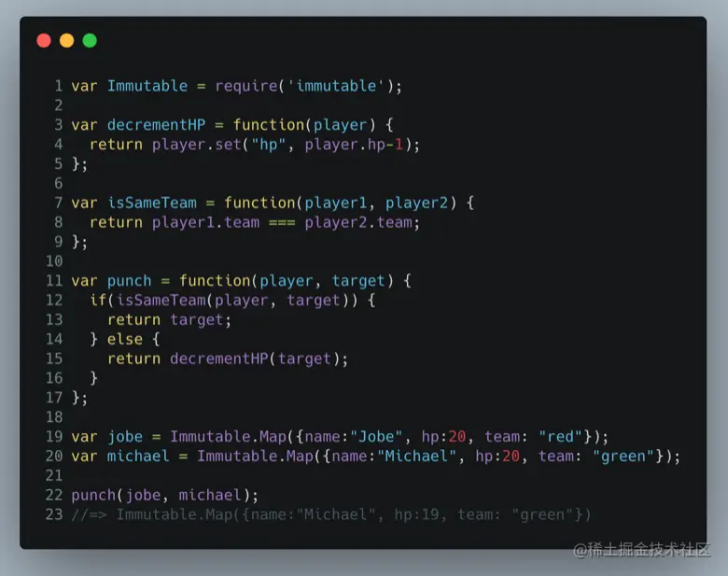Click 'require' on line 1

pos(246,86)
